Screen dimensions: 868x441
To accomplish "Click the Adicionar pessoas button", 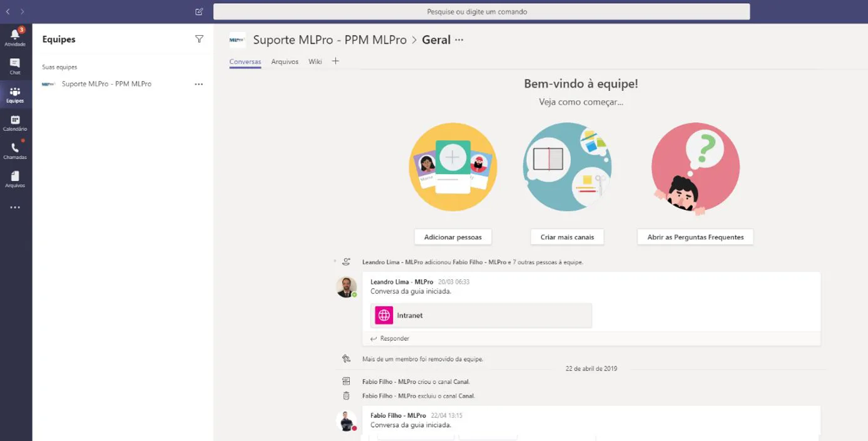I will [x=453, y=237].
